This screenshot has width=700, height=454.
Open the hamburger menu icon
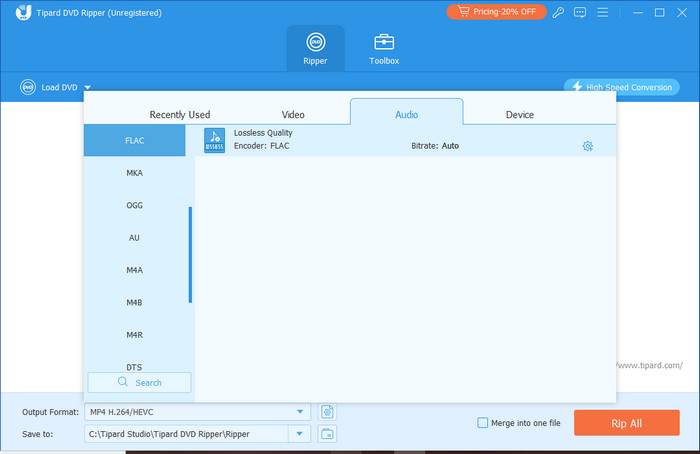603,12
